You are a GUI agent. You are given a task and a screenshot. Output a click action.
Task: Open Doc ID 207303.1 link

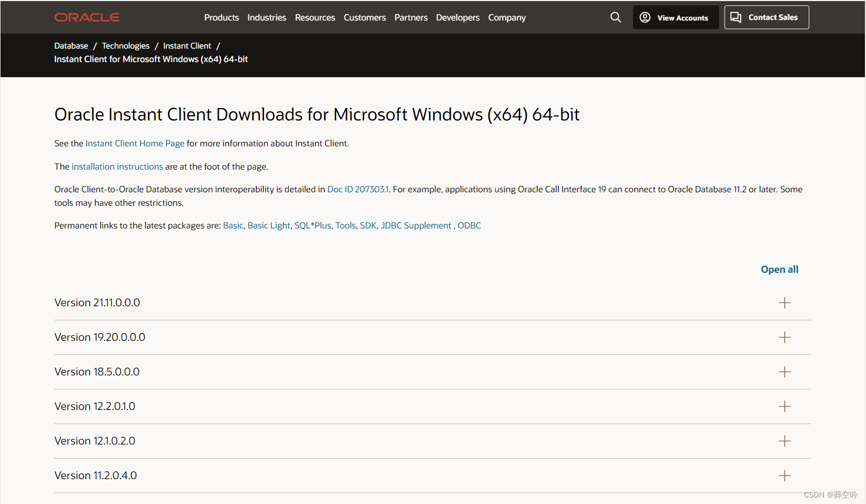(x=358, y=189)
